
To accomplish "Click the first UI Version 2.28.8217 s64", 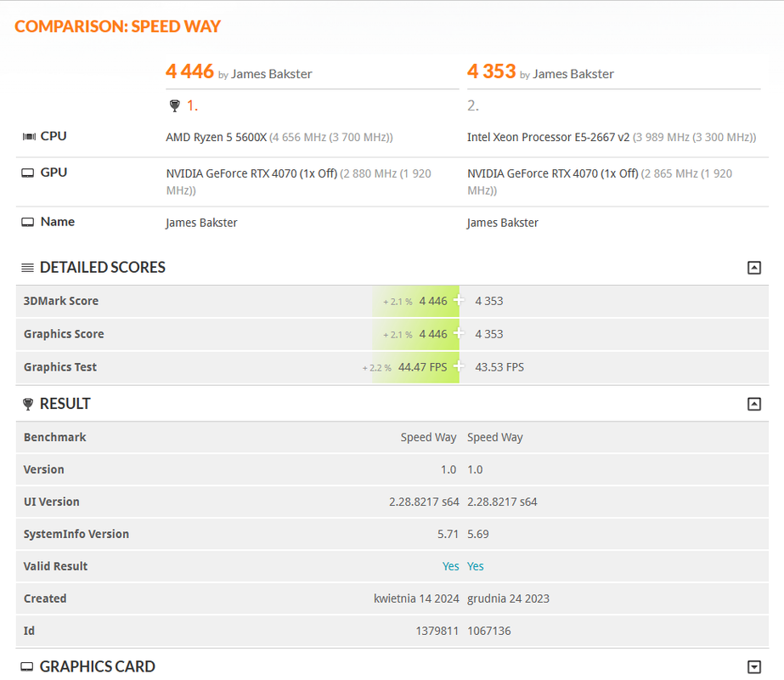I will coord(424,501).
